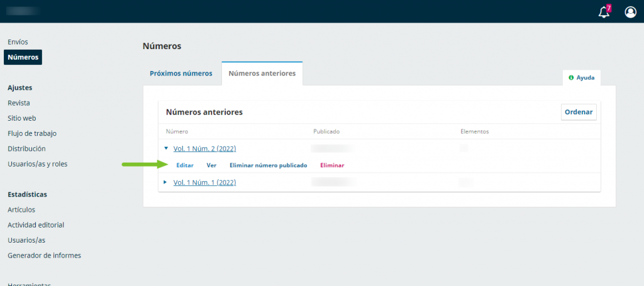Viewport: 644px width, 286px height.
Task: Click the Publicado column header
Action: (x=326, y=132)
